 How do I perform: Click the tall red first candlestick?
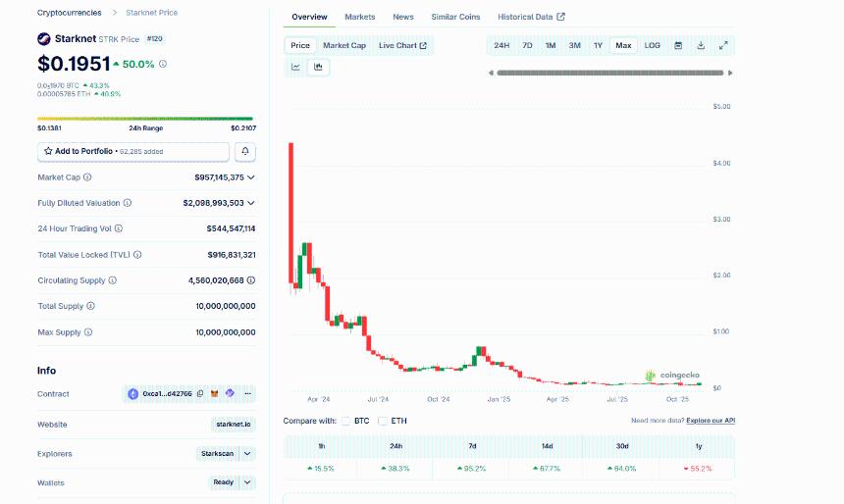291,213
